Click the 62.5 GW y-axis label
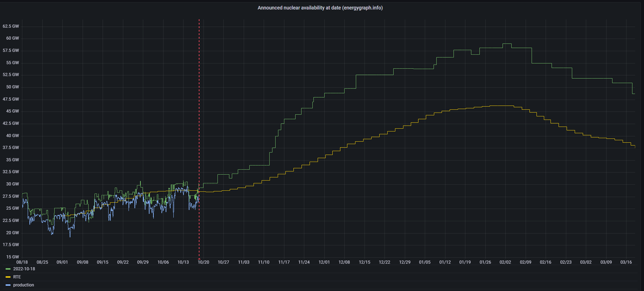This screenshot has height=291, width=644. point(11,26)
